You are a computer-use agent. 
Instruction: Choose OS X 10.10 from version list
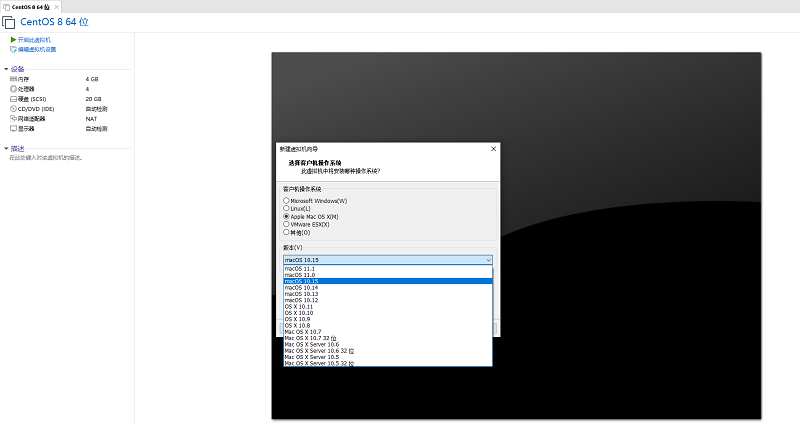388,313
